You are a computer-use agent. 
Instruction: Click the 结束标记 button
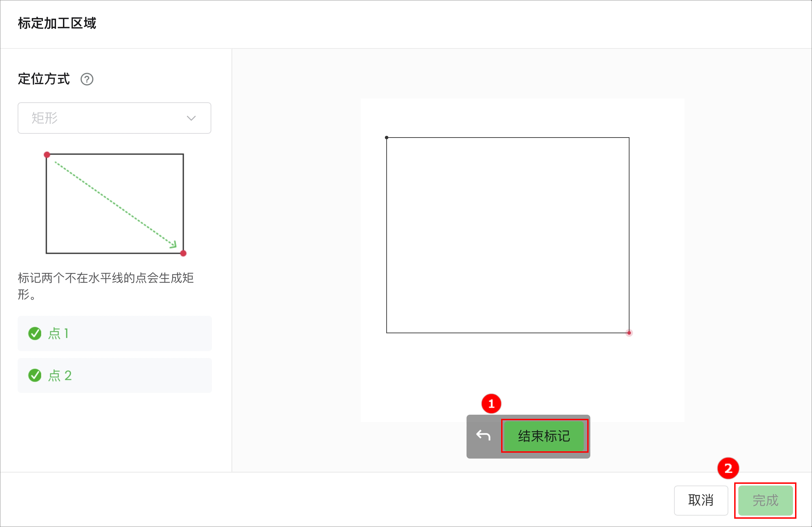point(544,436)
